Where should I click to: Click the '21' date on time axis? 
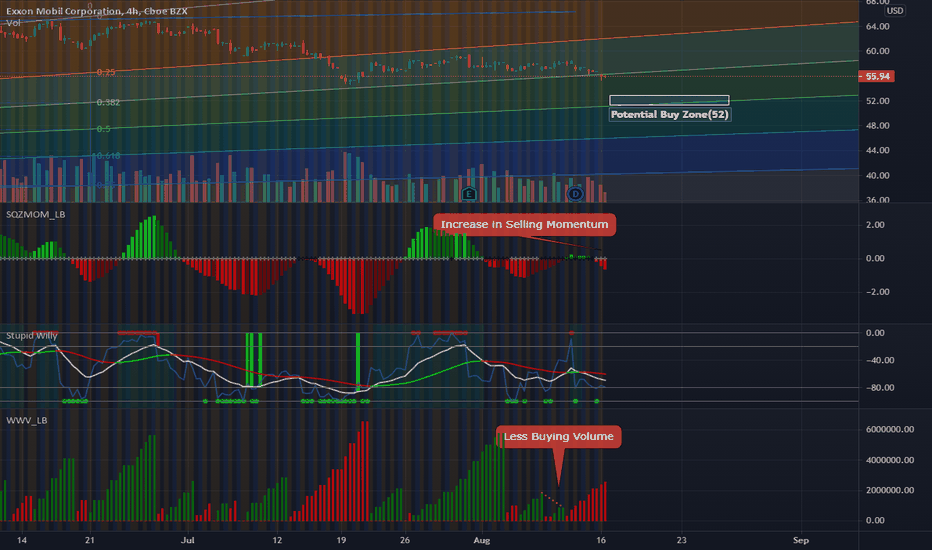pyautogui.click(x=90, y=540)
